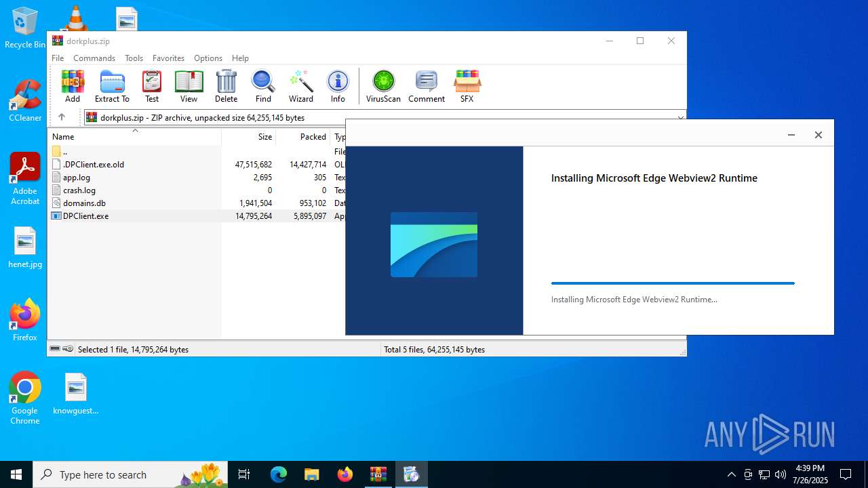Go up one folder level arrow
This screenshot has width=868, height=488.
[61, 117]
